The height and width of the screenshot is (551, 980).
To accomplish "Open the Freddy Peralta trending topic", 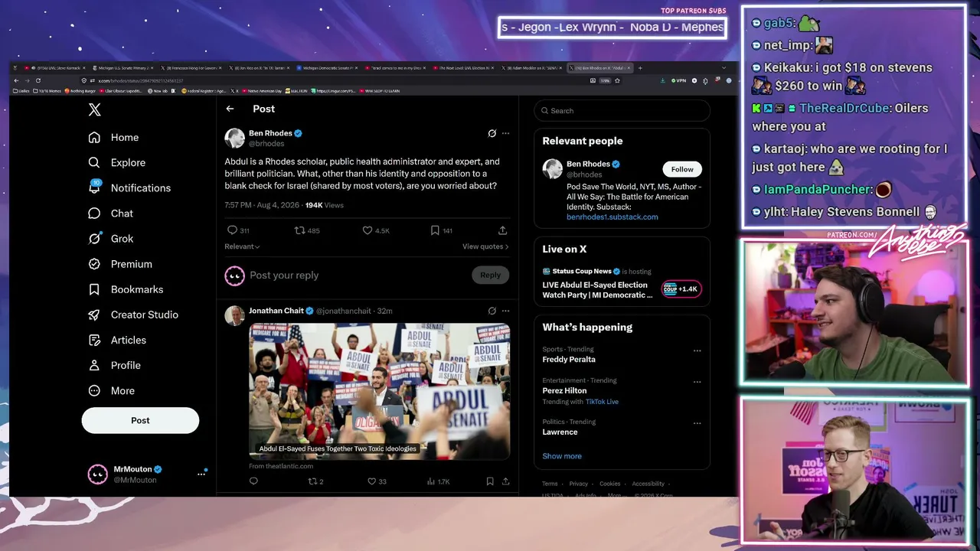I will coord(569,360).
